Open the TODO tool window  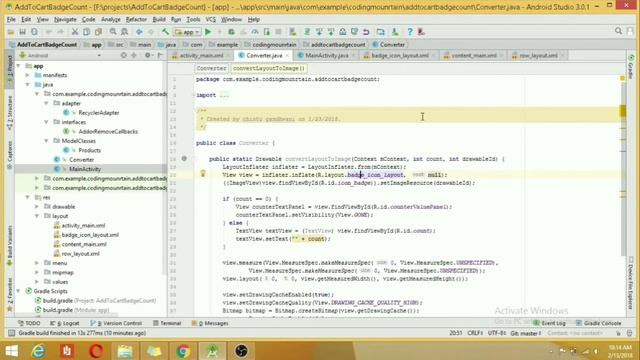click(x=29, y=323)
